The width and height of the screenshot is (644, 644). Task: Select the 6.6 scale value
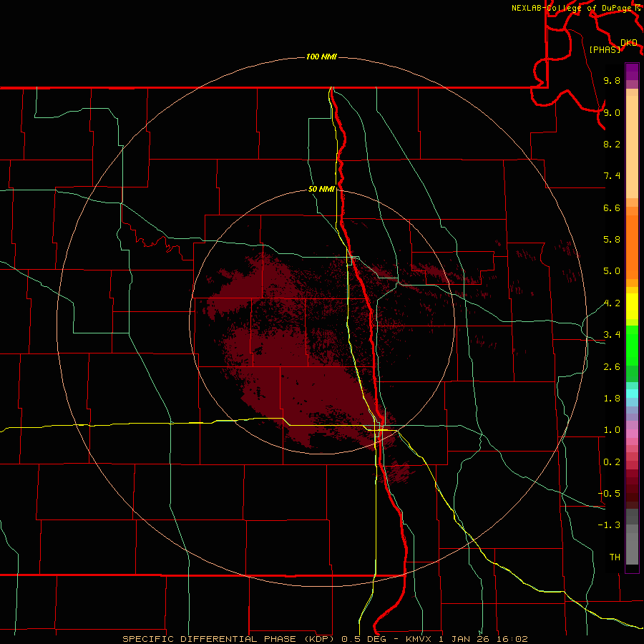612,208
